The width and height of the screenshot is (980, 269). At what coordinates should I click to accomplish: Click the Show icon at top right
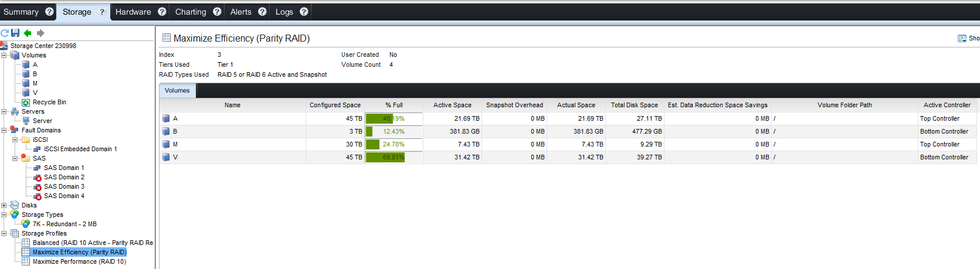tap(962, 38)
